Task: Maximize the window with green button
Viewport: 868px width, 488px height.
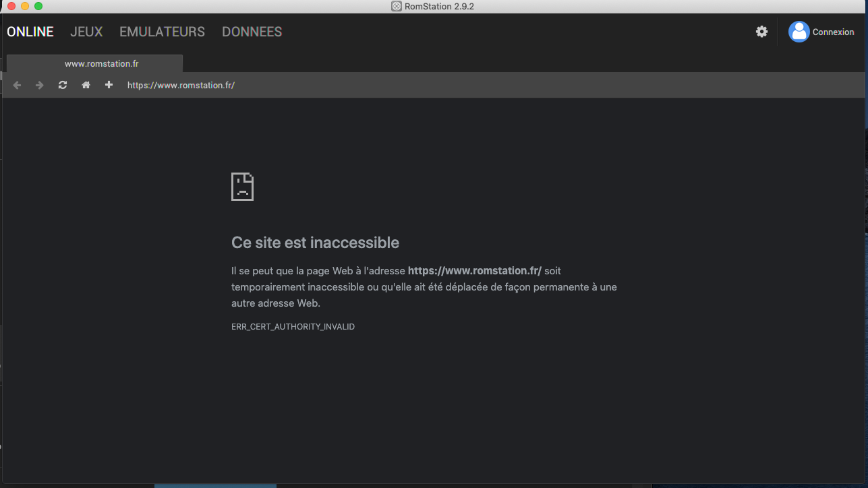Action: (x=38, y=6)
